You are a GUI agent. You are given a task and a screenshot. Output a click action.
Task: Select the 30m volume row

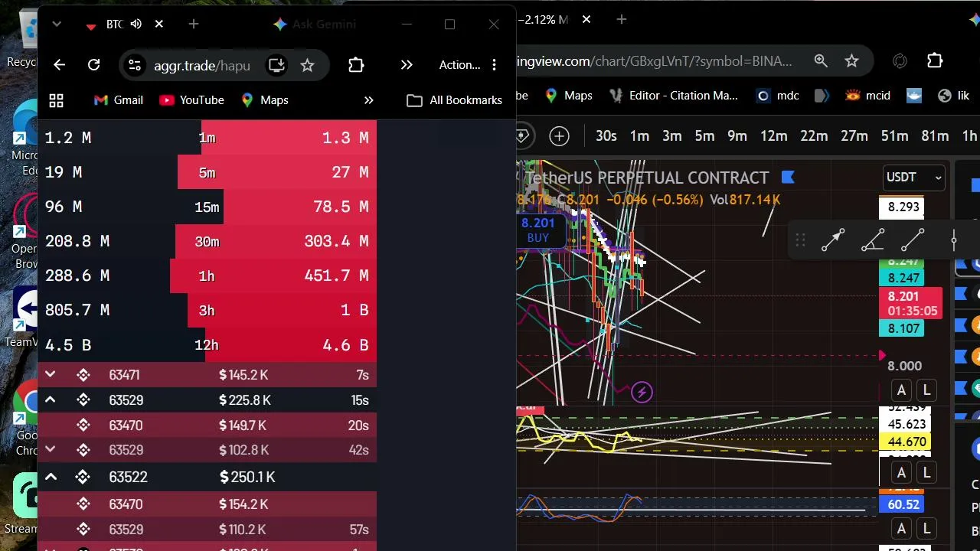point(207,241)
